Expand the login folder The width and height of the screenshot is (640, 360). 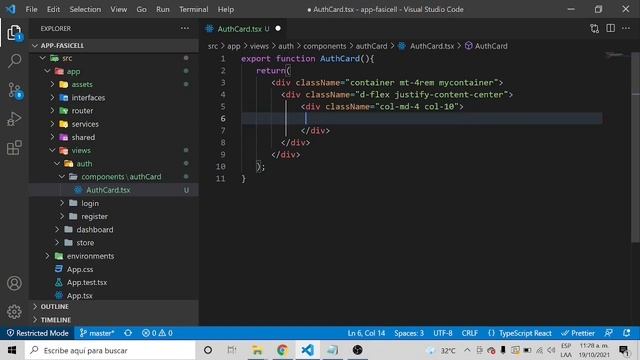coord(62,203)
